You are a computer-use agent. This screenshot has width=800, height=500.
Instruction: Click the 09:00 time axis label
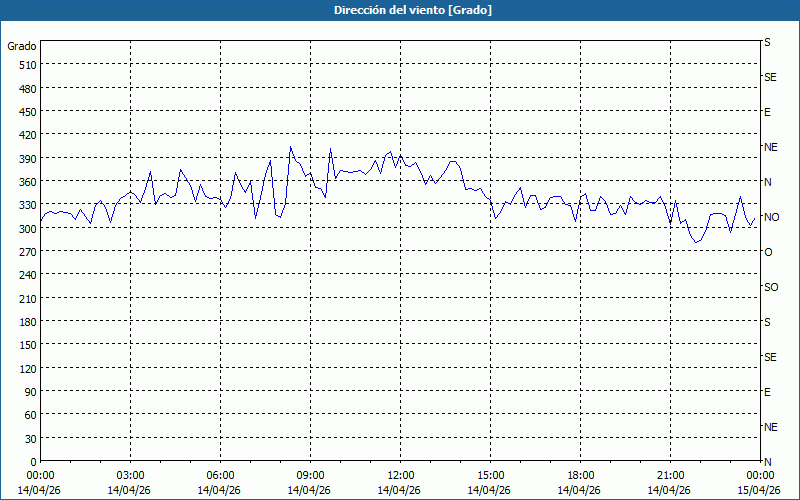coord(311,475)
